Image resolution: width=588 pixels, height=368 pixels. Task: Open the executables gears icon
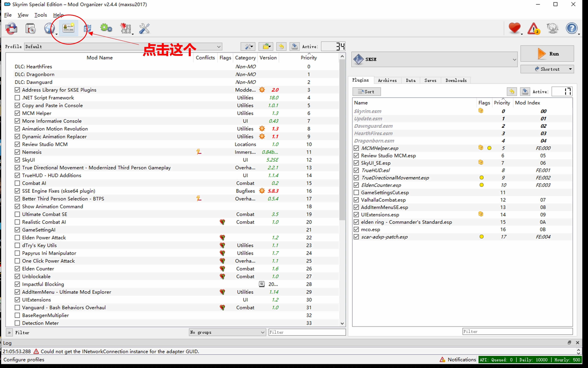(x=106, y=28)
